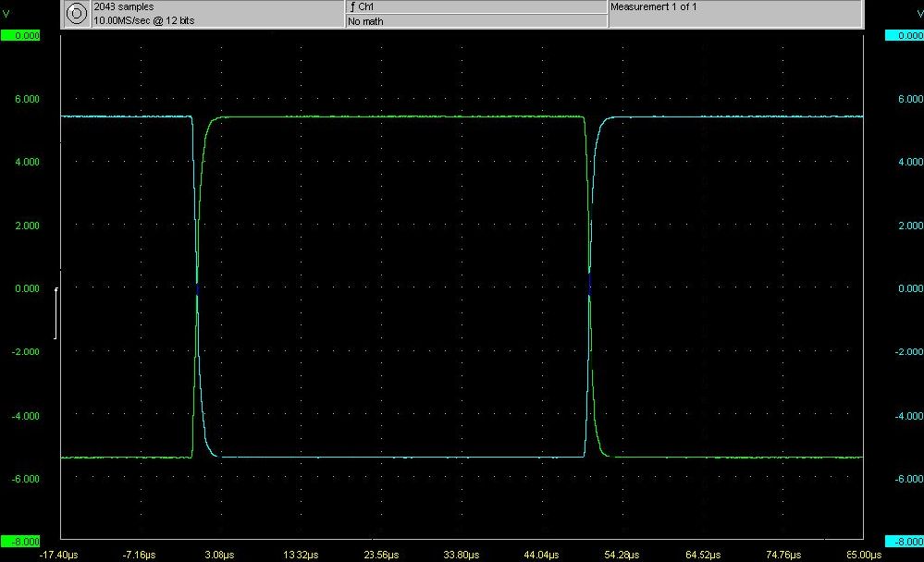This screenshot has width=924, height=562.
Task: Click the cyan 'V' unit label
Action: tap(919, 13)
